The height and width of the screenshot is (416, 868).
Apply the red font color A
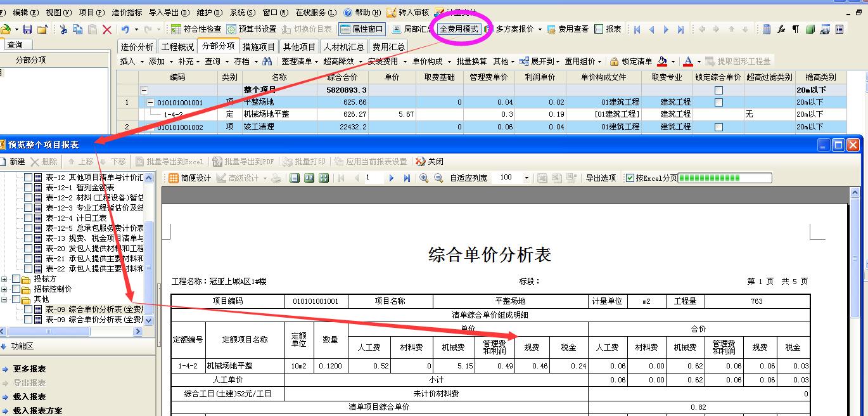click(x=689, y=62)
